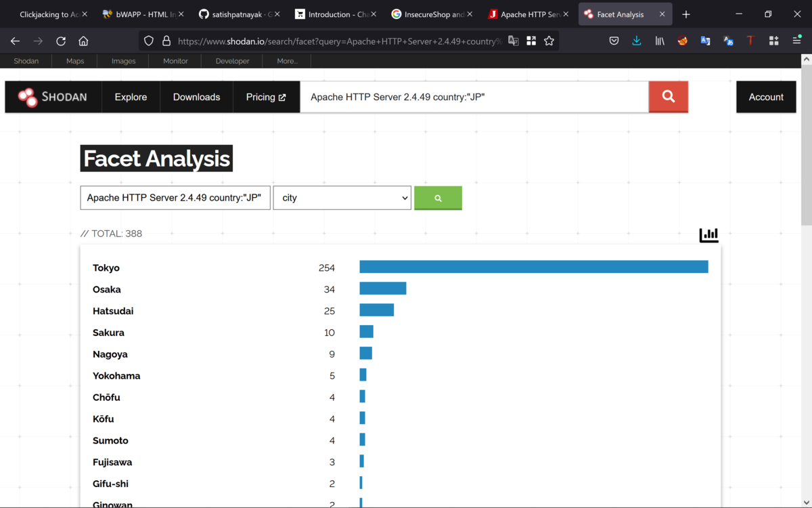Switch to the Apache HTTP Server tab

coord(528,14)
